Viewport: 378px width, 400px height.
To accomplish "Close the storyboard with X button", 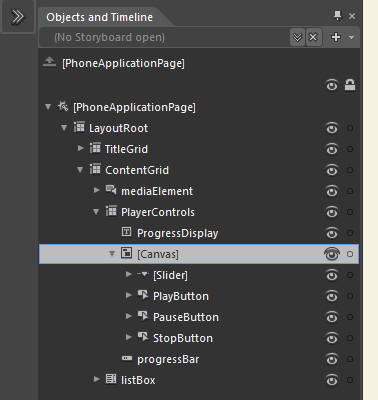I will coord(313,37).
